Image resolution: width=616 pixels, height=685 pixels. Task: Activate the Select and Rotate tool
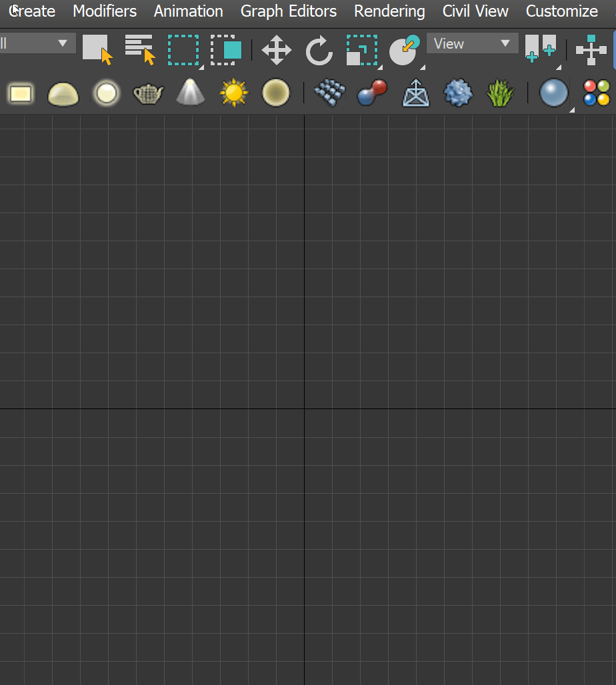(x=319, y=51)
